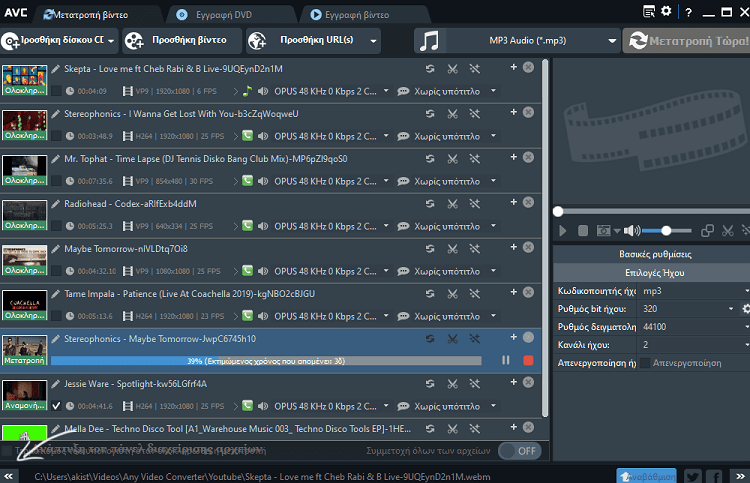This screenshot has height=483, width=750.
Task: Remove the Skepta Love me item
Action: tap(528, 67)
